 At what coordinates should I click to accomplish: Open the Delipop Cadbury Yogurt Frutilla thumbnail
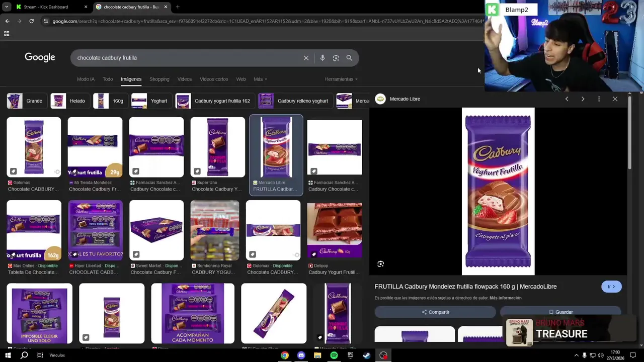[335, 230]
